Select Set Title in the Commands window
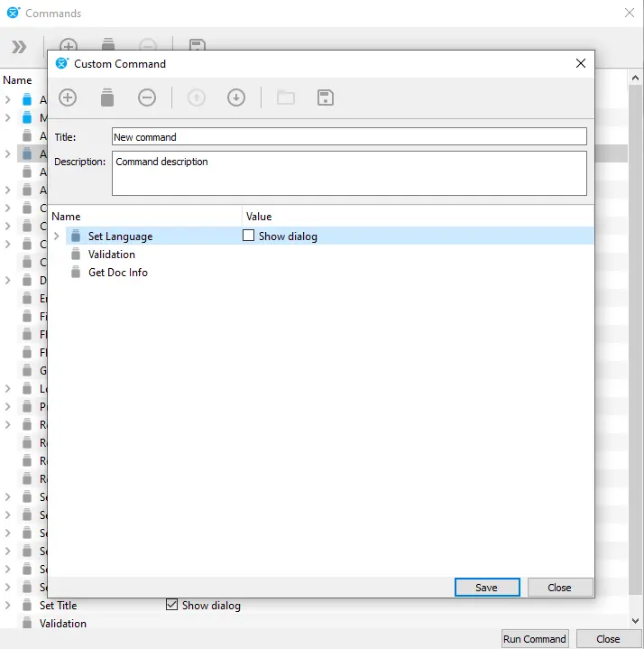This screenshot has height=649, width=644. coord(59,605)
